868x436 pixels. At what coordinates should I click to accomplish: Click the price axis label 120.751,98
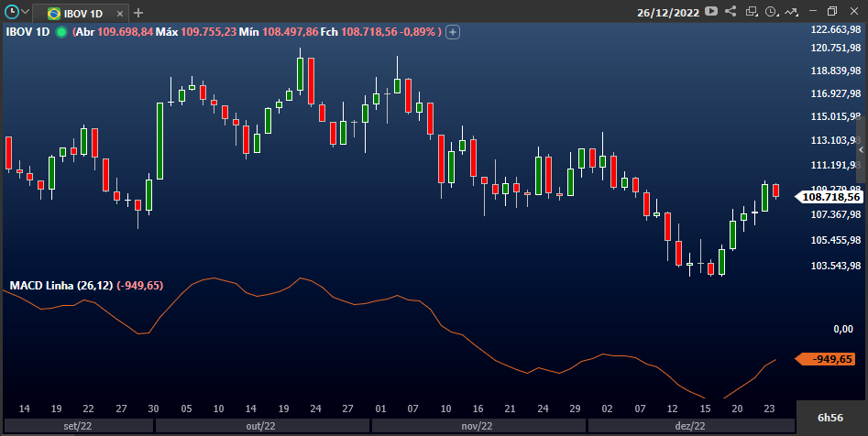[x=836, y=48]
